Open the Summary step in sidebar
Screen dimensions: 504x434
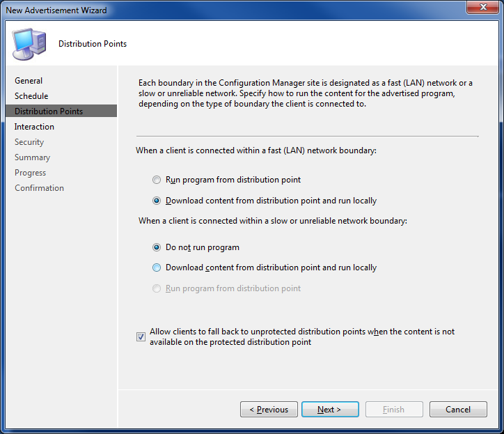point(32,157)
